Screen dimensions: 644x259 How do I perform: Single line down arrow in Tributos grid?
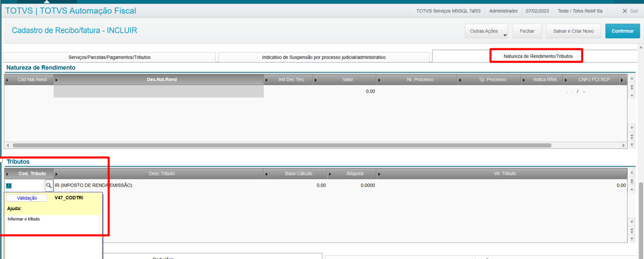click(x=632, y=222)
